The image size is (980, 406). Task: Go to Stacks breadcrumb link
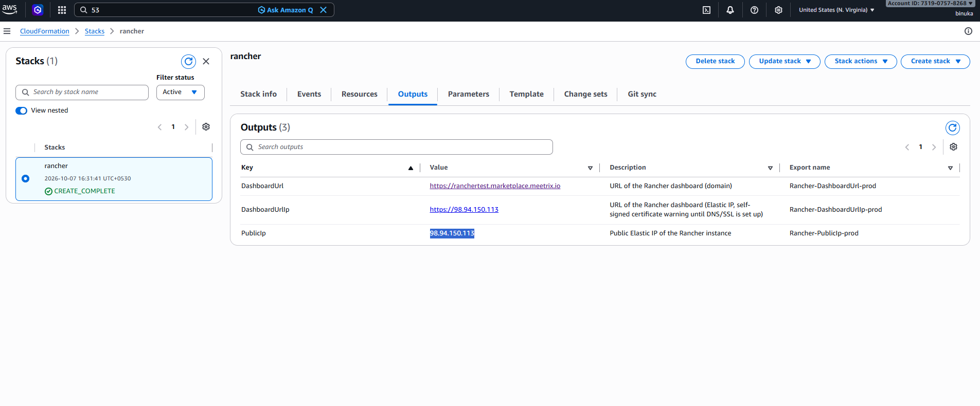pyautogui.click(x=95, y=31)
